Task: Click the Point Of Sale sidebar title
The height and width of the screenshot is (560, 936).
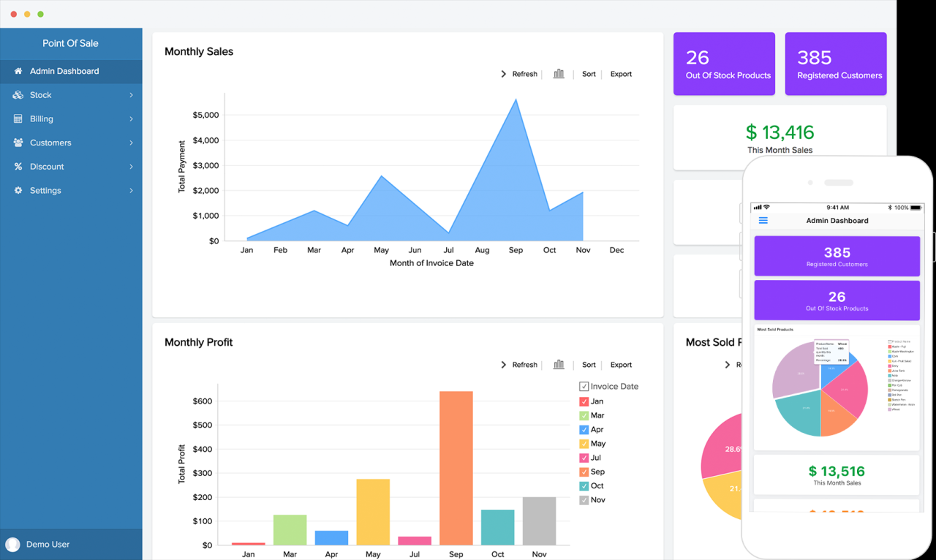Action: (70, 43)
